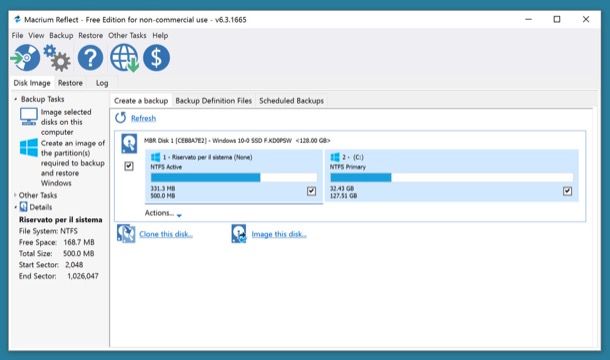The image size is (610, 360).
Task: Open the Help menu
Action: coord(160,35)
